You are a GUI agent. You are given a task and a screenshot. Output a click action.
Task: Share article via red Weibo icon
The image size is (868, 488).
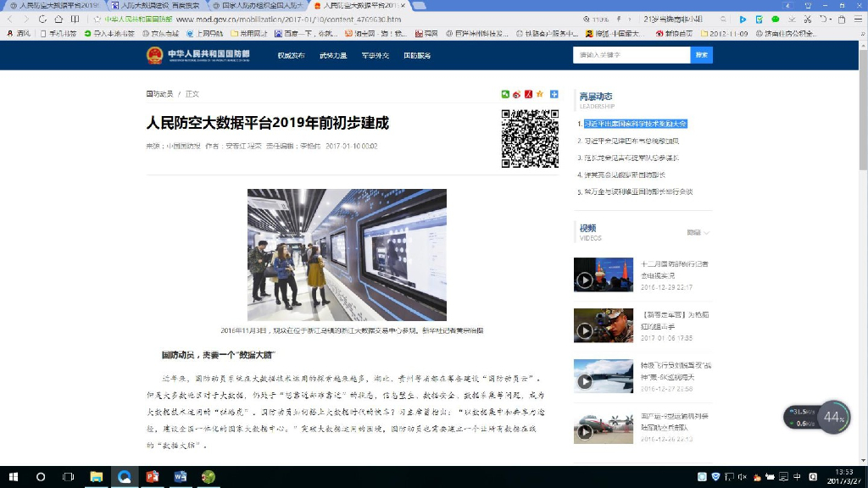coord(516,94)
